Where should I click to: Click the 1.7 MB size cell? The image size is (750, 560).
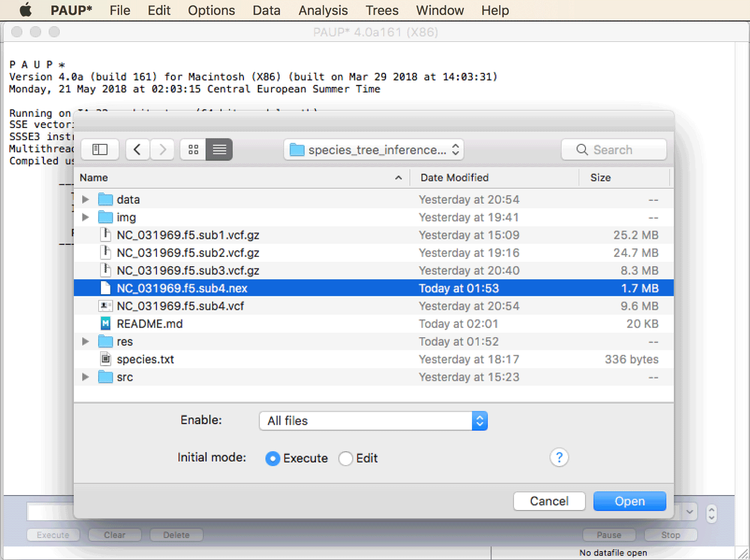(x=639, y=288)
